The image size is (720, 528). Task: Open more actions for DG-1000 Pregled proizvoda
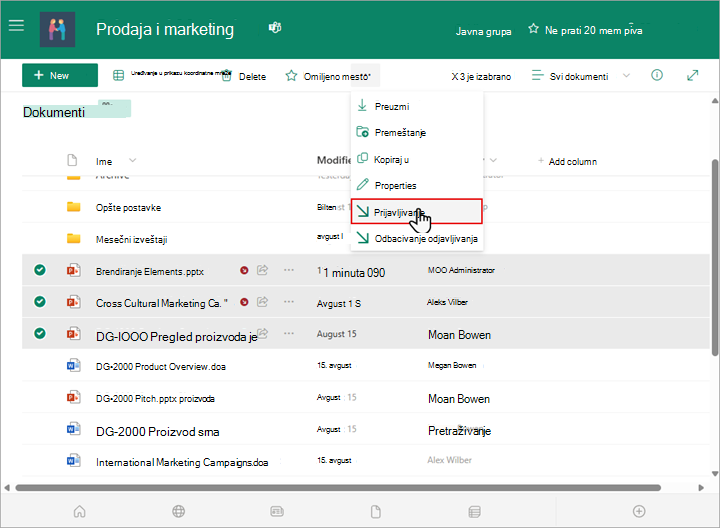(x=289, y=333)
